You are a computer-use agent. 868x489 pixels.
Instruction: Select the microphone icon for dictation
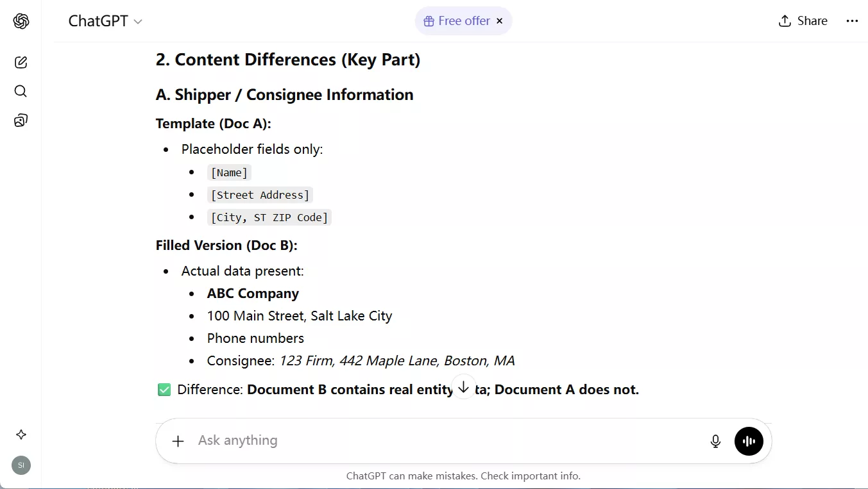pos(715,441)
